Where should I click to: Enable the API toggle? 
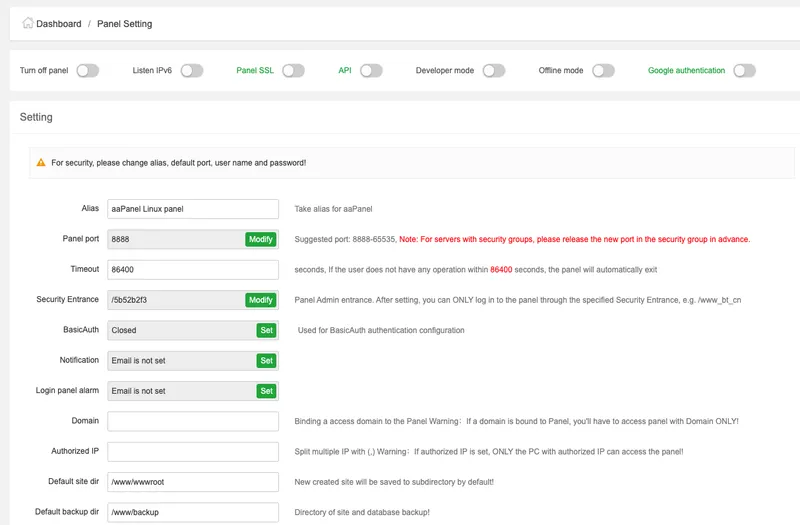pos(372,71)
